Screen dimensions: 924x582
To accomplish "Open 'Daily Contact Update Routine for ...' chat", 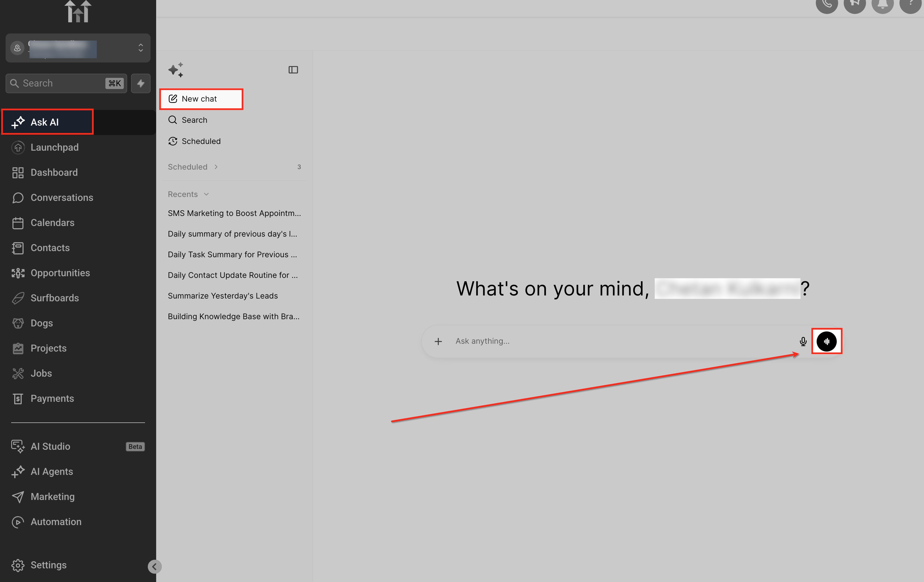I will (x=233, y=275).
